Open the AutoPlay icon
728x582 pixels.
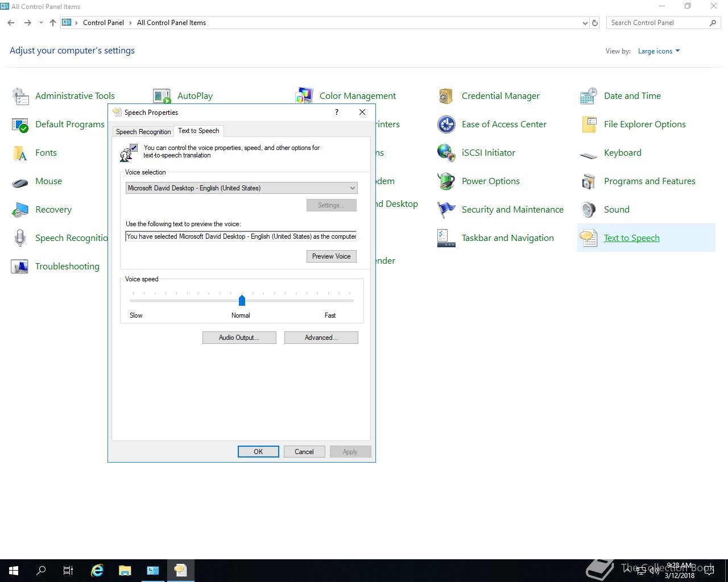[162, 96]
